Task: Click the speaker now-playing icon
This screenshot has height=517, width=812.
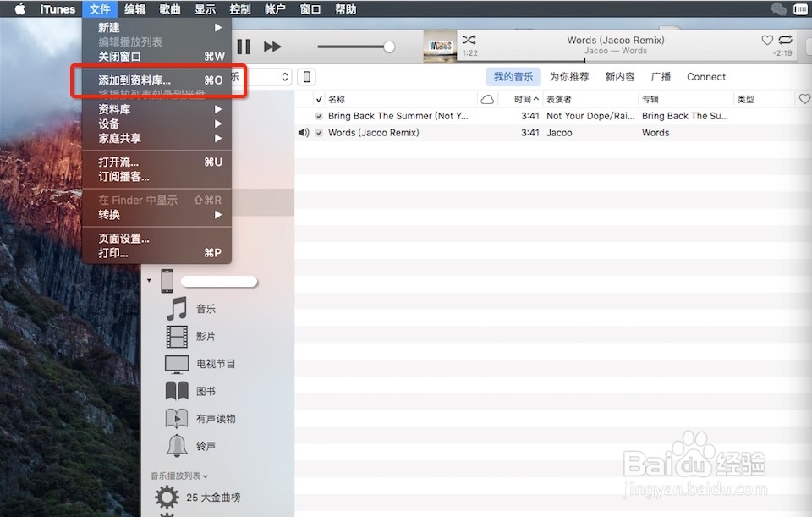Action: (x=304, y=133)
